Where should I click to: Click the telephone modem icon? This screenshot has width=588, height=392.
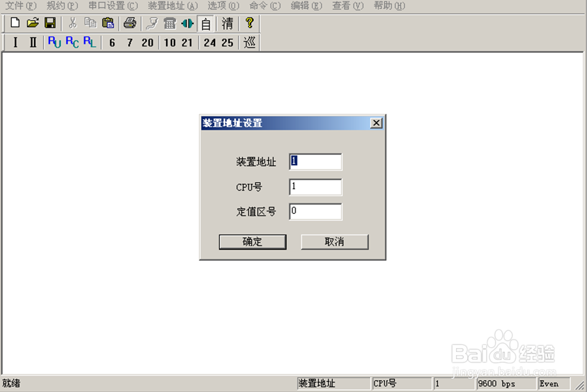[x=170, y=23]
